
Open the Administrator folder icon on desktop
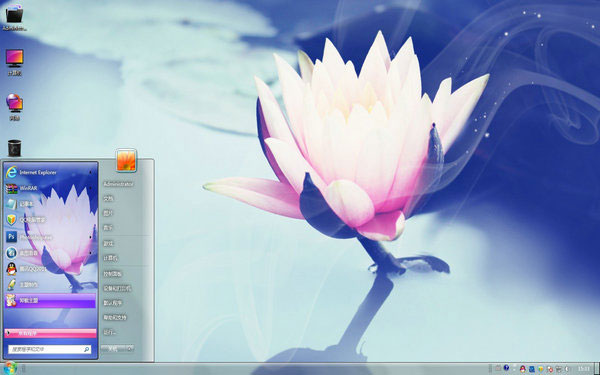pos(14,18)
